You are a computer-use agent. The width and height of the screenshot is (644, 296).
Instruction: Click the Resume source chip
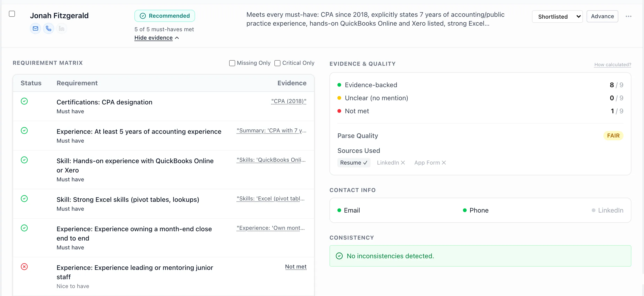pyautogui.click(x=354, y=163)
